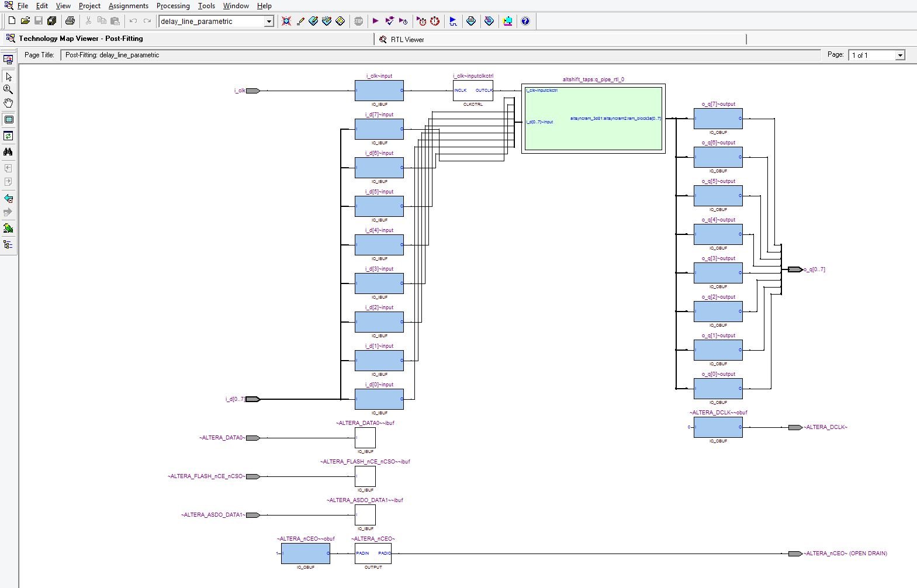Click the New file icon
Screen dimensions: 917x588
(12, 21)
